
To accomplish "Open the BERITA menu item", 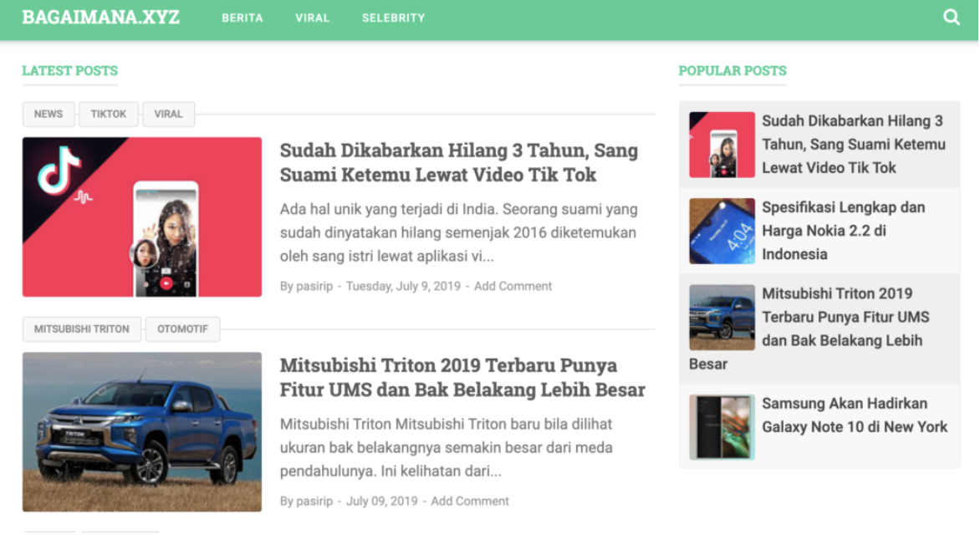I will [242, 18].
